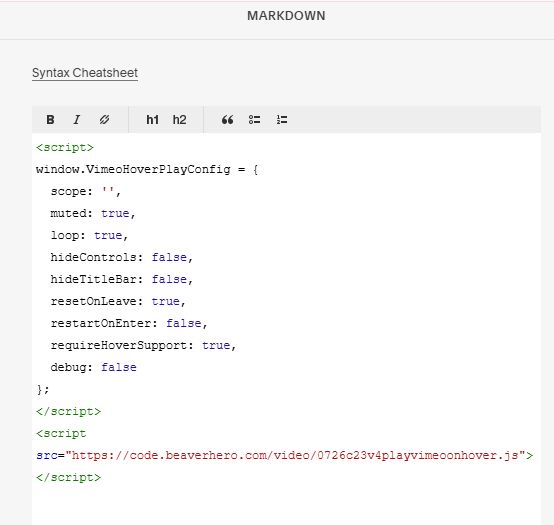Toggle italic formatting in toolbar

point(77,120)
